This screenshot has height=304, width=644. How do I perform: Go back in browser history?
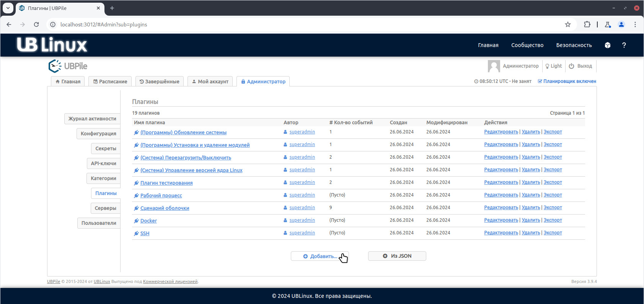pyautogui.click(x=9, y=24)
